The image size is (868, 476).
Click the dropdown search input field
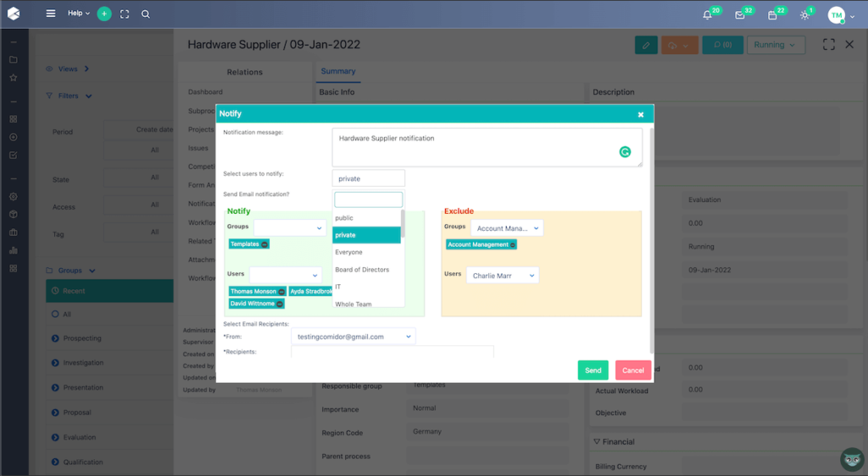[368, 199]
